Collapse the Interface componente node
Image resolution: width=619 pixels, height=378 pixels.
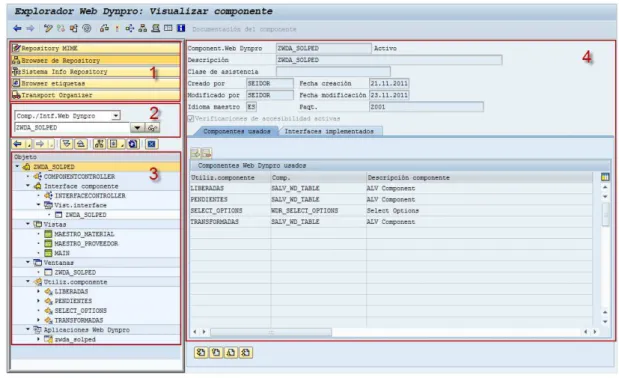coord(28,186)
